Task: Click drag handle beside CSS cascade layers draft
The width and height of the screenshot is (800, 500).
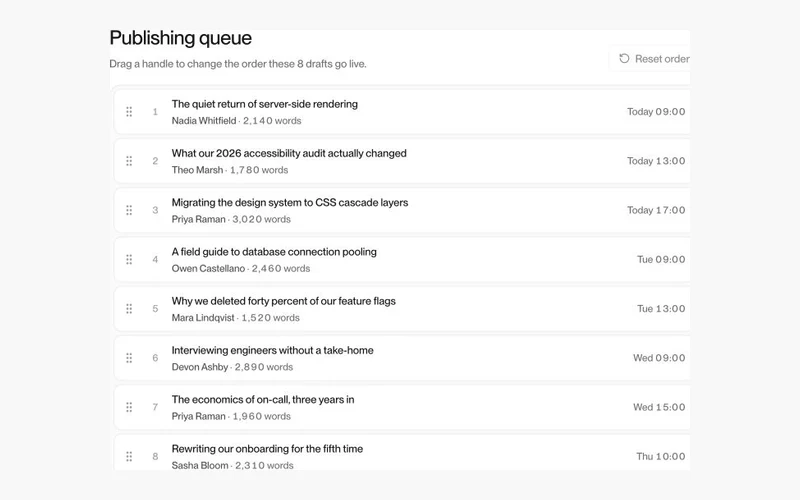Action: [x=129, y=210]
